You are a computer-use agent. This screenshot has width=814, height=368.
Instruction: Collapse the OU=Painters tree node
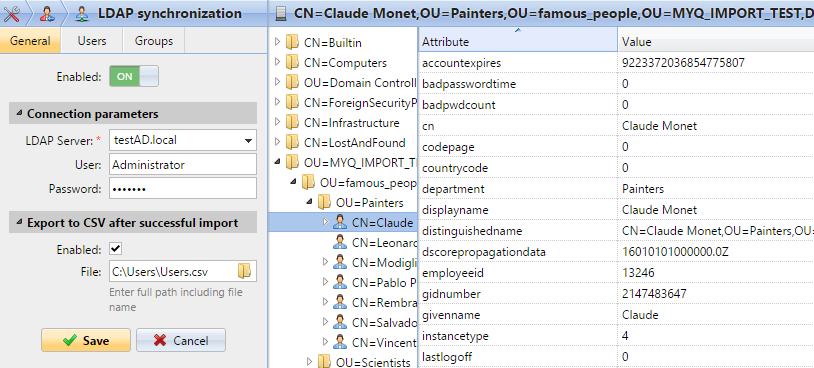(x=309, y=202)
